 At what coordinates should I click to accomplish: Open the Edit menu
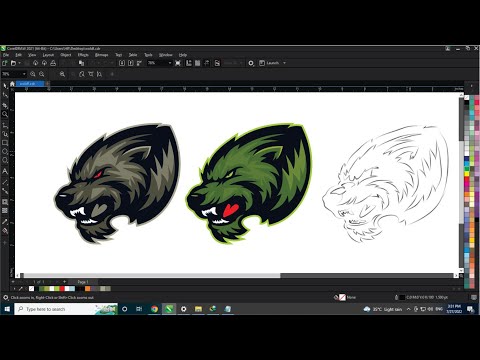point(18,55)
